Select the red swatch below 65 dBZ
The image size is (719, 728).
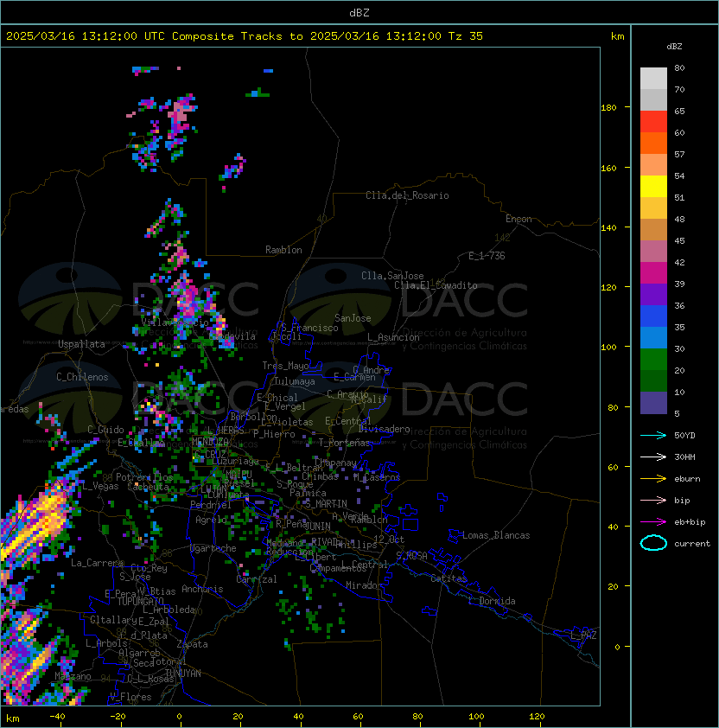pyautogui.click(x=653, y=122)
